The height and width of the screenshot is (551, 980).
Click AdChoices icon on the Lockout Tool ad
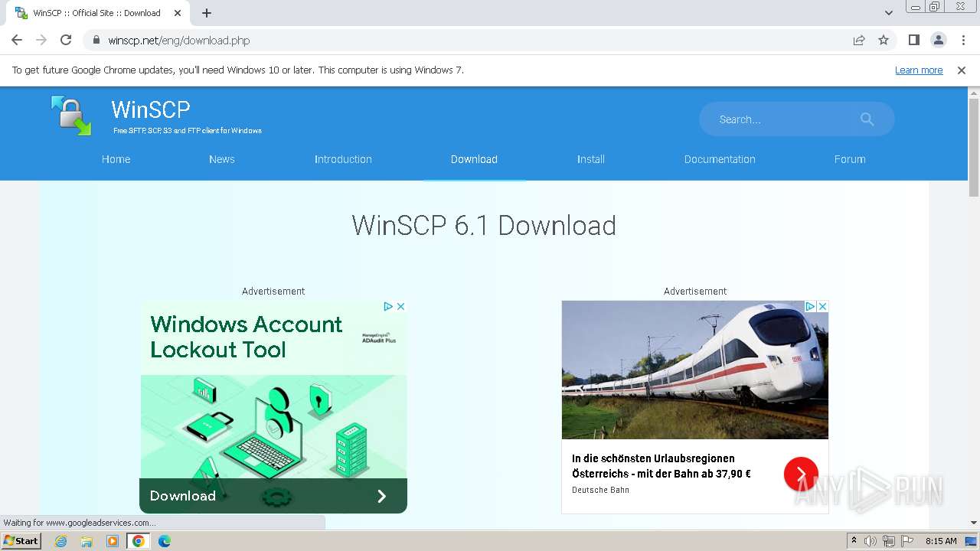point(388,306)
